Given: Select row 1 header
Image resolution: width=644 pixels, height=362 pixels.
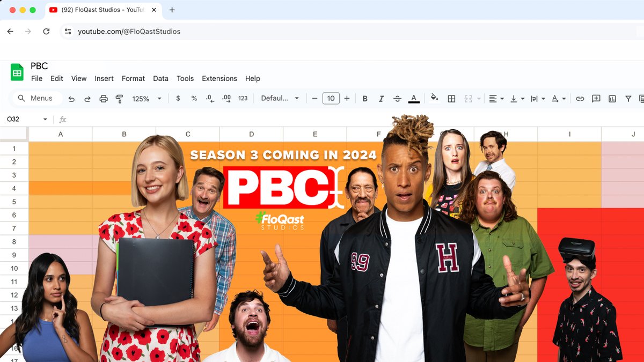Looking at the screenshot, I should [x=14, y=149].
